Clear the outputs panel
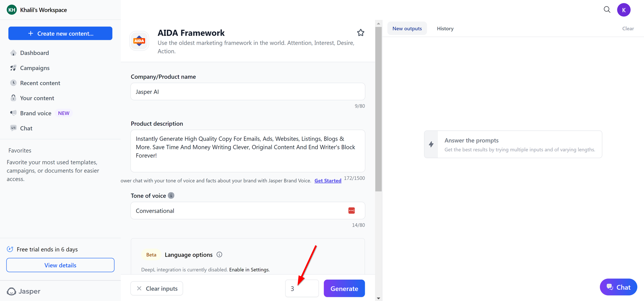Screen dimensions: 644x301 tap(628, 28)
